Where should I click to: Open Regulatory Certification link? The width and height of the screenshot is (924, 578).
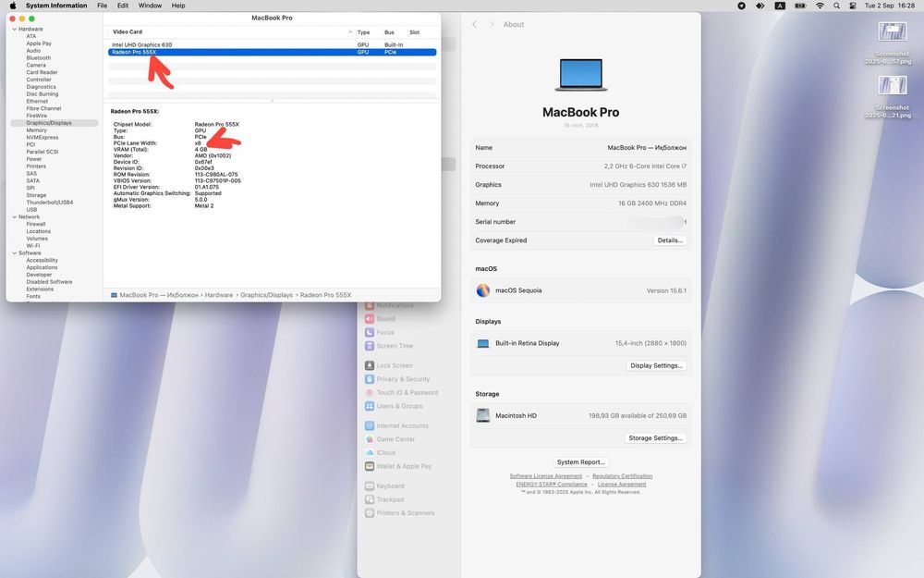(x=622, y=476)
